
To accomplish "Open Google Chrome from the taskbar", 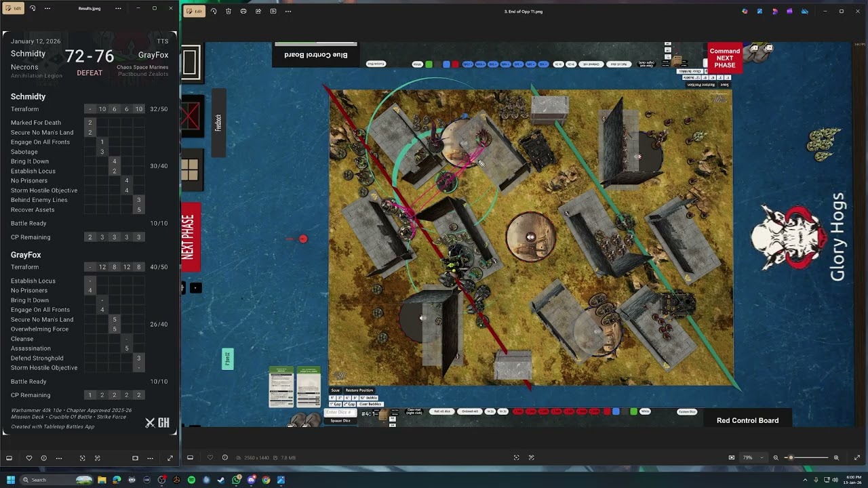I will (266, 480).
